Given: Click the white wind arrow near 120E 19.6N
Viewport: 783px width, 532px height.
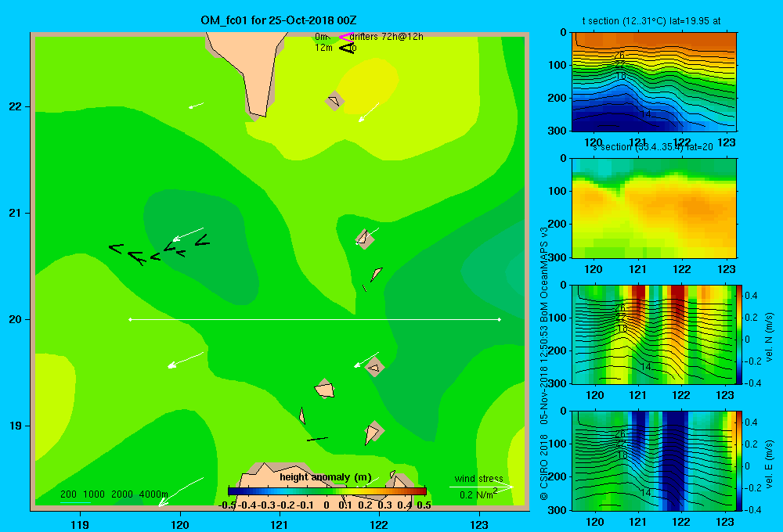Looking at the screenshot, I should [186, 360].
